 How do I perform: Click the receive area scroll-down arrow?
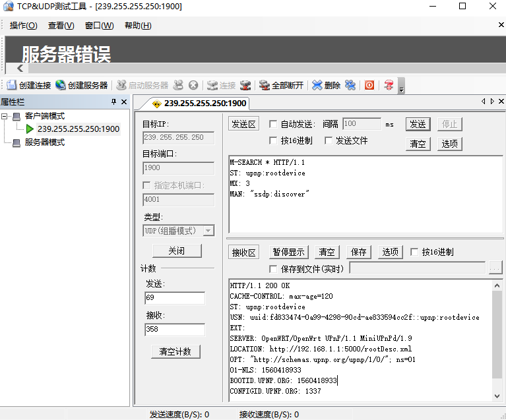click(x=497, y=396)
